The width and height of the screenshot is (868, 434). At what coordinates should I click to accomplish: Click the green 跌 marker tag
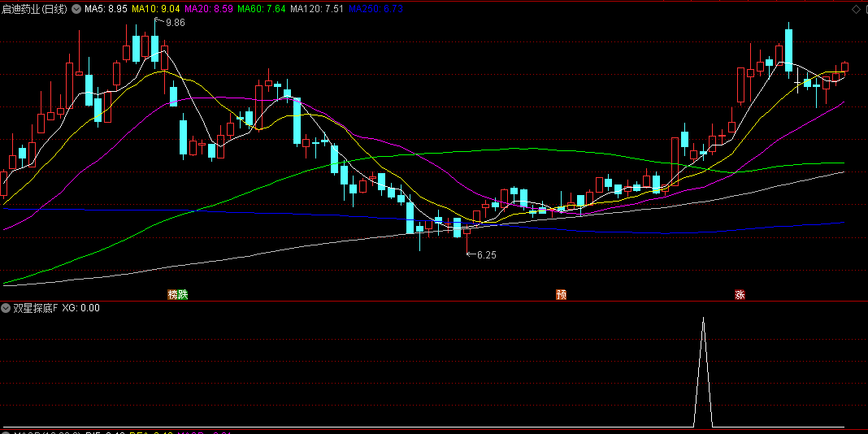point(183,294)
